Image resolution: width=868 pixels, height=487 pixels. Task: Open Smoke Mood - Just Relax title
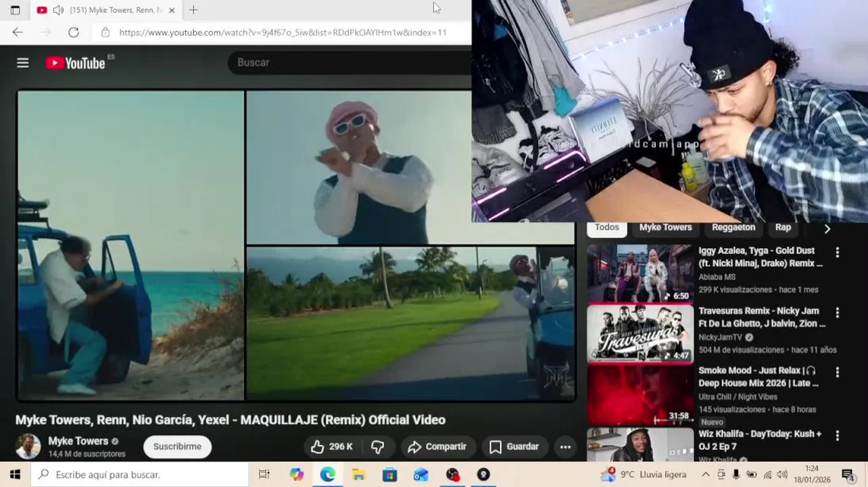(758, 377)
